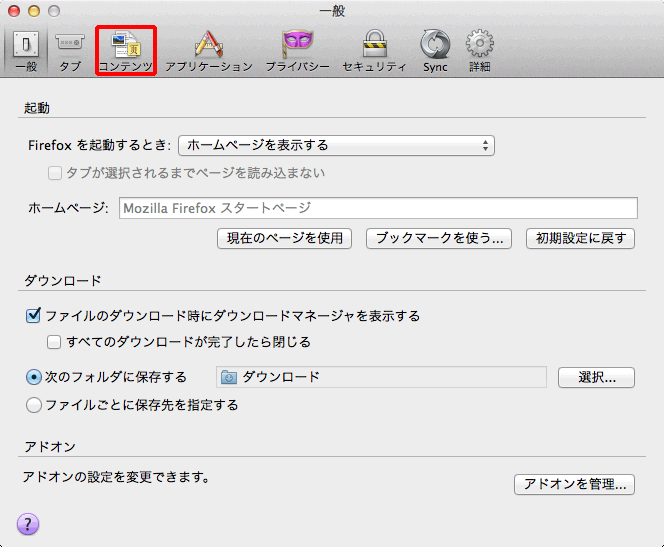Toggle タブが選択されるまでページを読み込まない checkbox
This screenshot has width=664, height=547.
[x=55, y=173]
